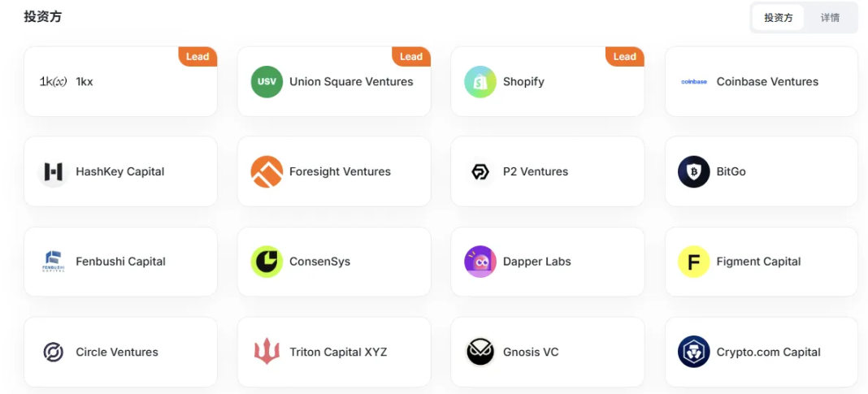Click the ConsenSys green logo icon
Image resolution: width=868 pixels, height=394 pixels.
point(267,262)
